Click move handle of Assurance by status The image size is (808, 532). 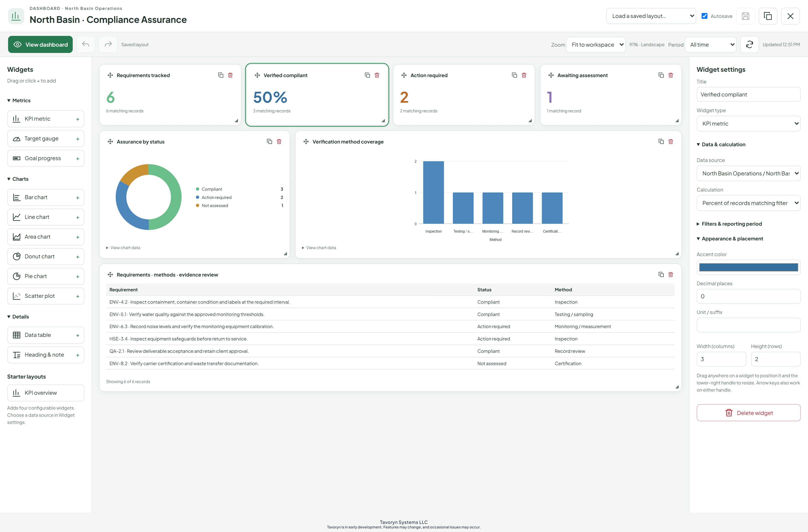110,142
